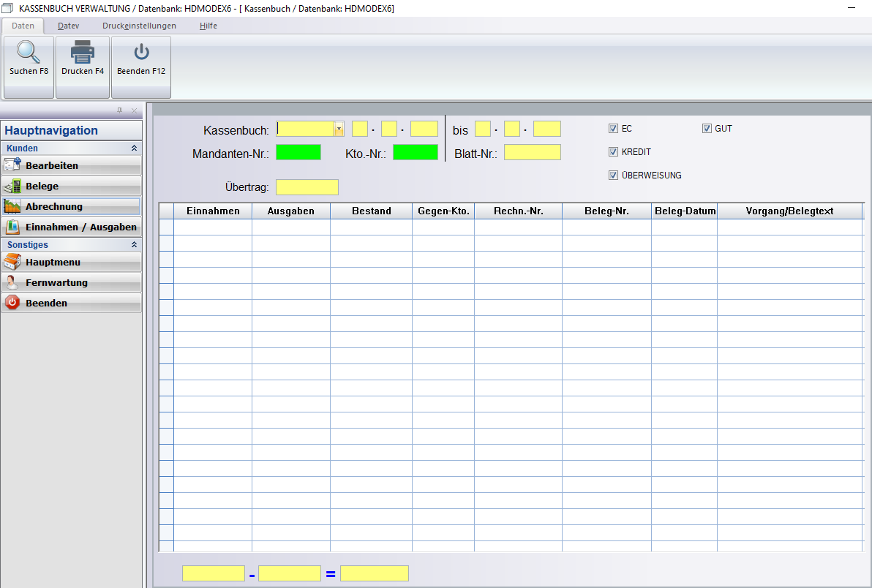Screen dimensions: 872x588
Task: Click the Bestand column header
Action: pos(371,211)
